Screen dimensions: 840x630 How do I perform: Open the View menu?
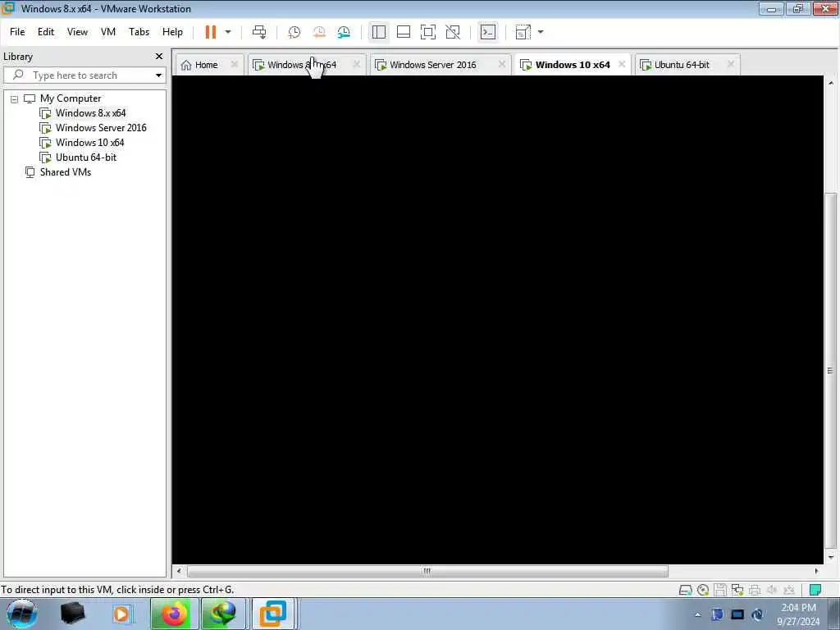click(77, 32)
